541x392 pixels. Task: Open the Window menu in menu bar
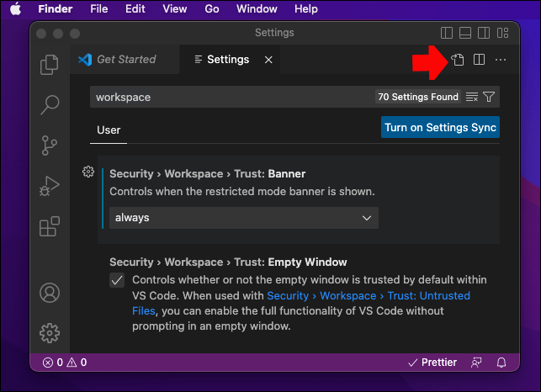pyautogui.click(x=257, y=9)
